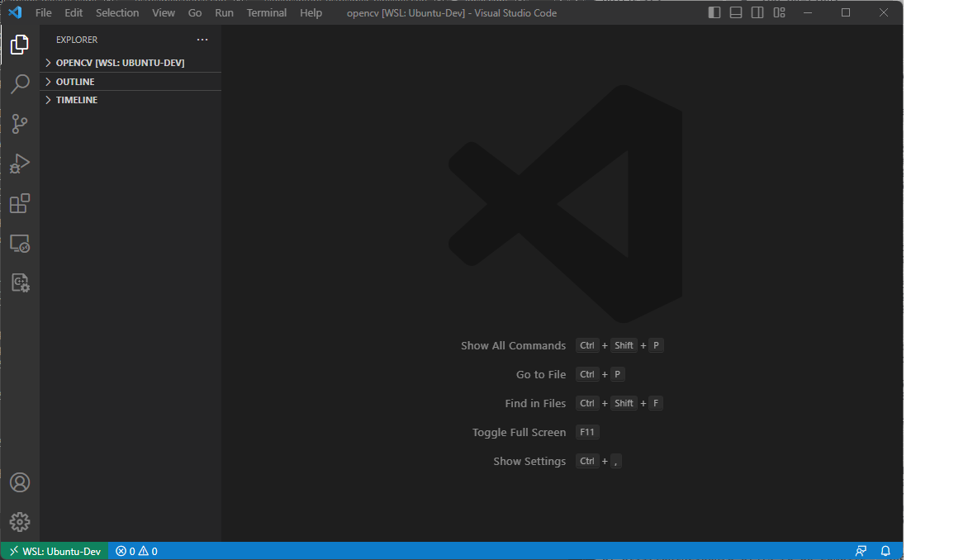
Task: Open the Explorer view in activity bar
Action: point(20,45)
